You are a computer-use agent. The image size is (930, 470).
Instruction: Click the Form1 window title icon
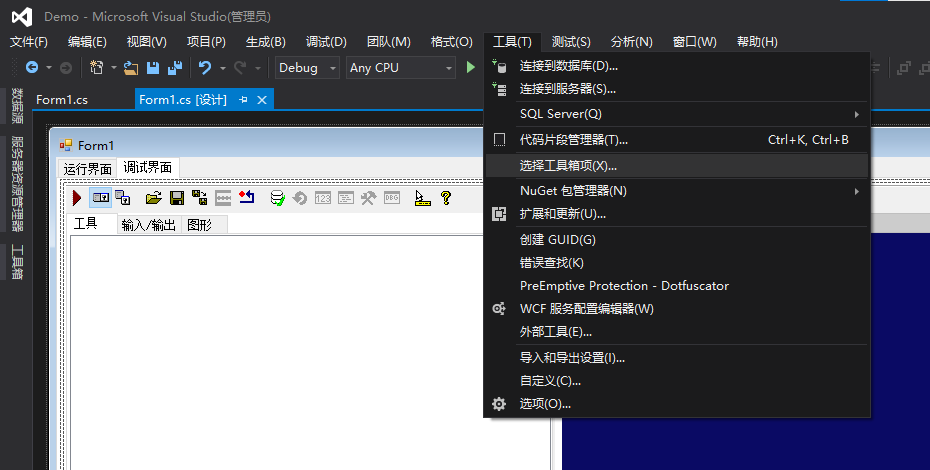pyautogui.click(x=65, y=145)
